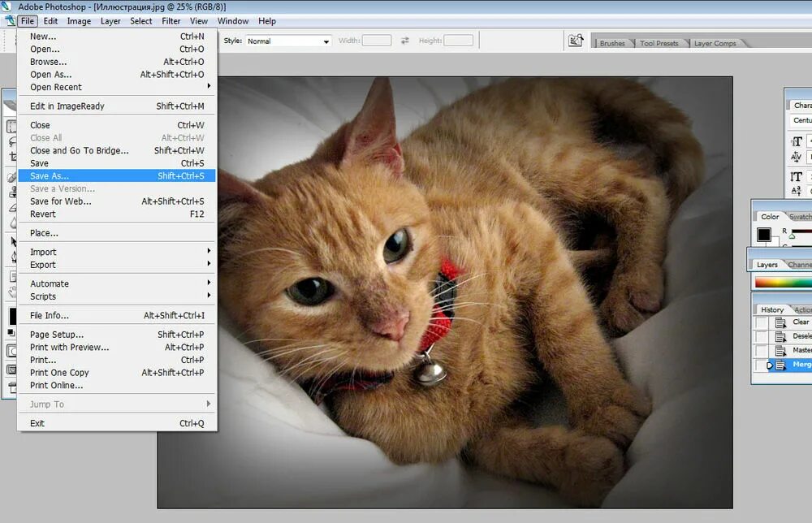Expand the Open Recent submenu
The width and height of the screenshot is (812, 523).
[116, 87]
